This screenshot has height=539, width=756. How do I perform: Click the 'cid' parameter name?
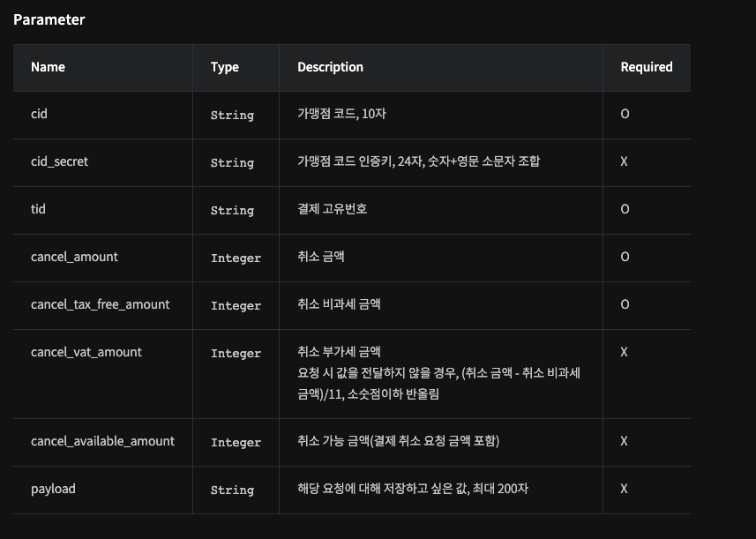(39, 114)
